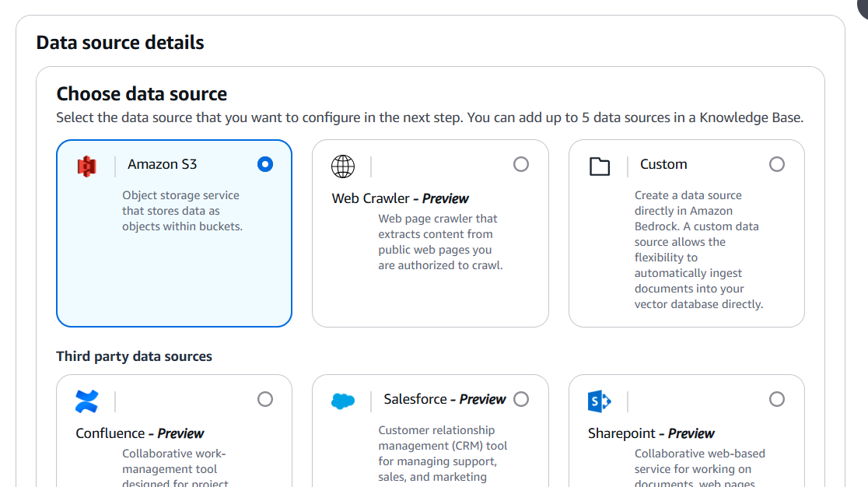Click the 'Web Crawler - Preview' title
Screen dimensions: 868x487
[x=401, y=198]
